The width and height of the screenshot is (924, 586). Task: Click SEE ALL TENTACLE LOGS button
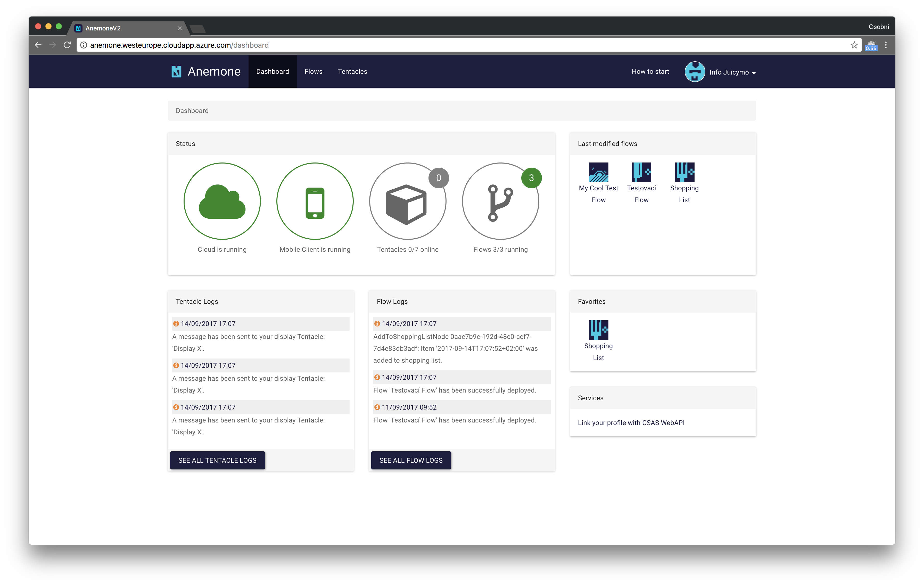click(217, 460)
